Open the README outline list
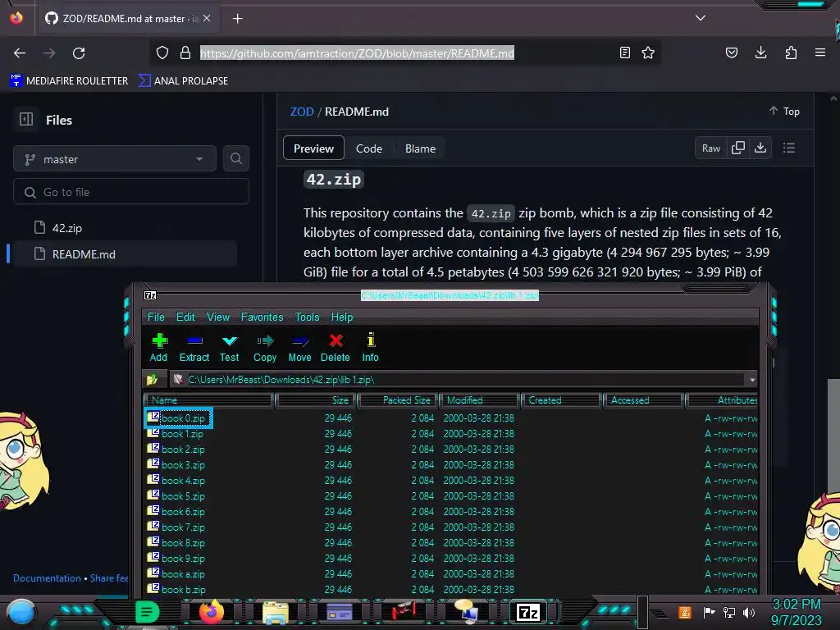The width and height of the screenshot is (840, 630). pos(789,148)
